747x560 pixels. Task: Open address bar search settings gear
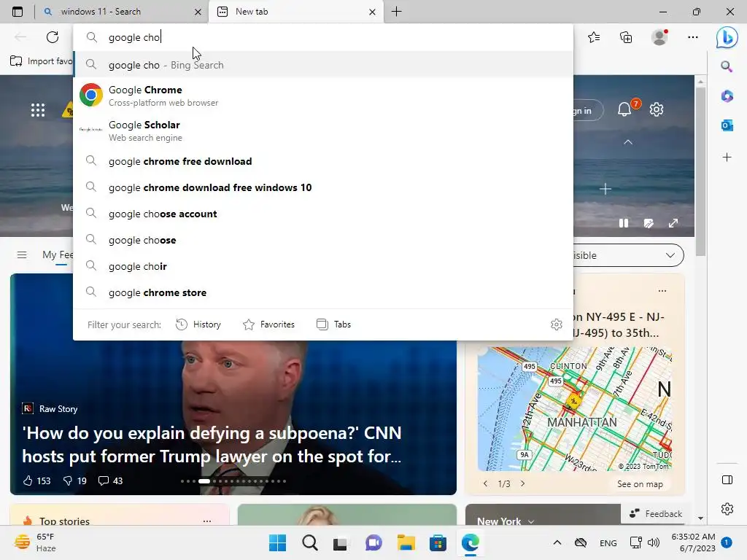[x=557, y=324]
